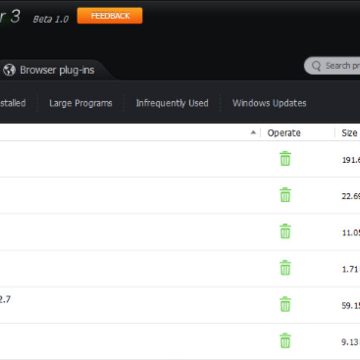This screenshot has width=360, height=360.
Task: Click the globe icon beside Browser plug-ins
Action: coord(9,70)
